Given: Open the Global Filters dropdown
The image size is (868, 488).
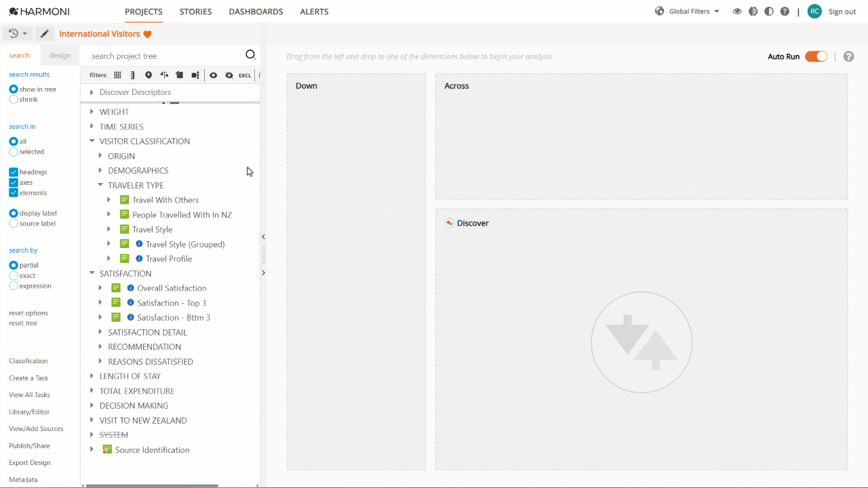Looking at the screenshot, I should click(x=688, y=12).
